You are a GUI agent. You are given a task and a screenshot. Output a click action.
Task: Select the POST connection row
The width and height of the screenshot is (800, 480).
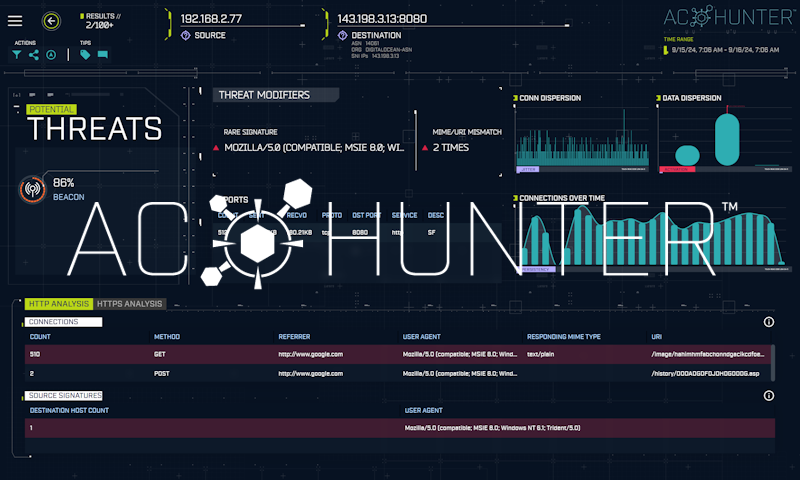[x=398, y=373]
